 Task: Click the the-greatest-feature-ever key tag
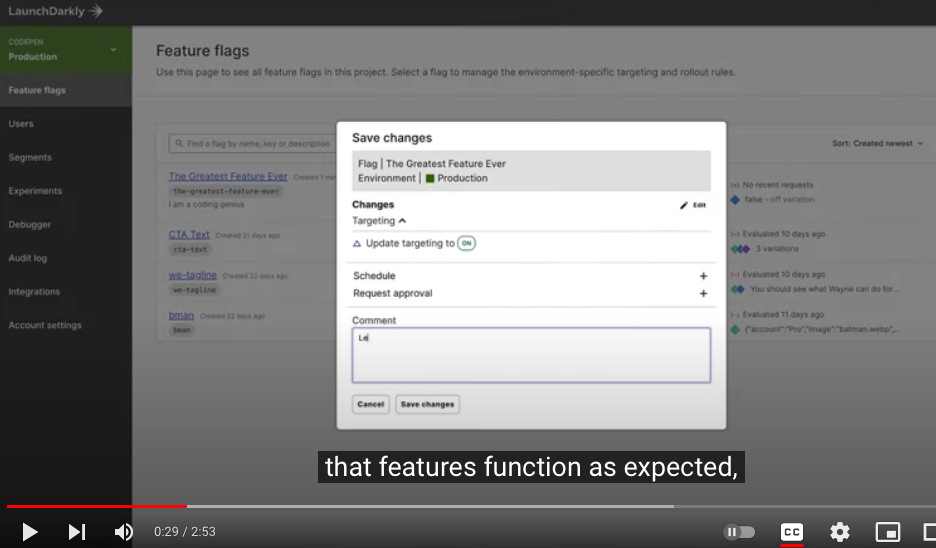[226, 191]
